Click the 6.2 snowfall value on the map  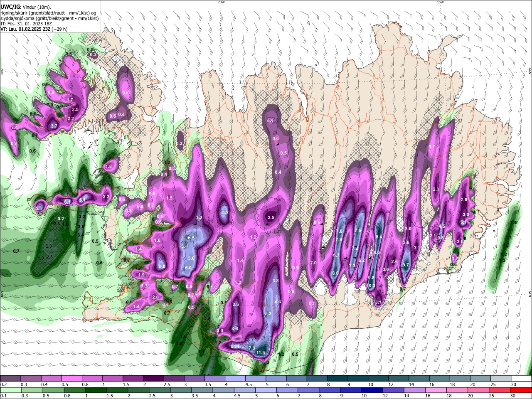coord(361,260)
